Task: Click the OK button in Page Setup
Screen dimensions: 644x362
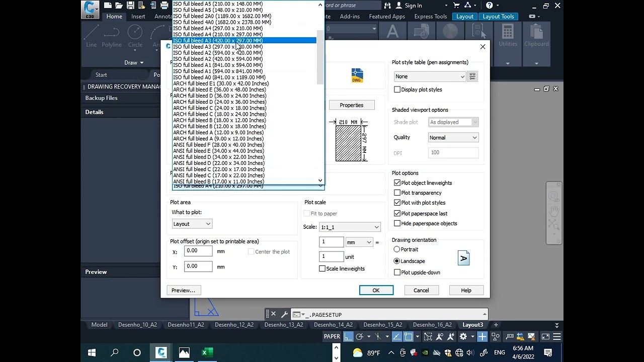Action: (376, 291)
